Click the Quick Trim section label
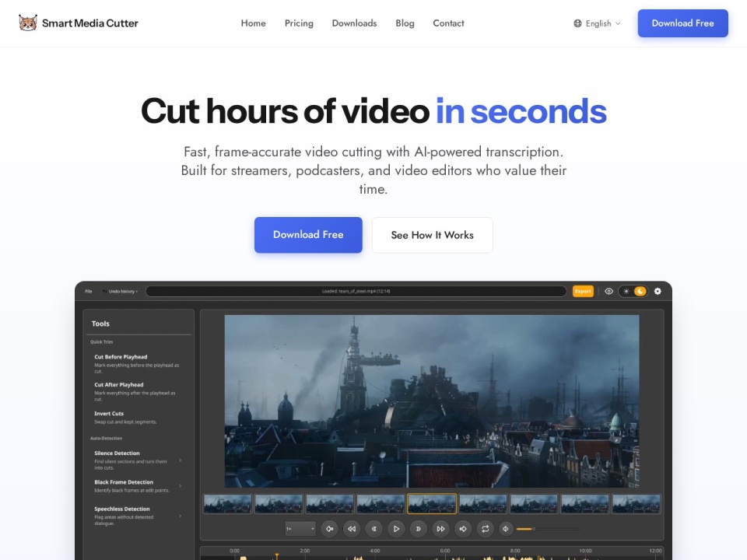Screen dimensions: 747x560 click(101, 342)
